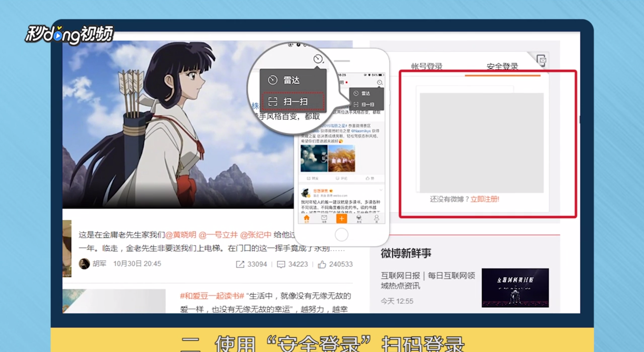Image resolution: width=644 pixels, height=352 pixels.
Task: Click the login-mode switch icon in the panel corner
Action: tap(541, 60)
